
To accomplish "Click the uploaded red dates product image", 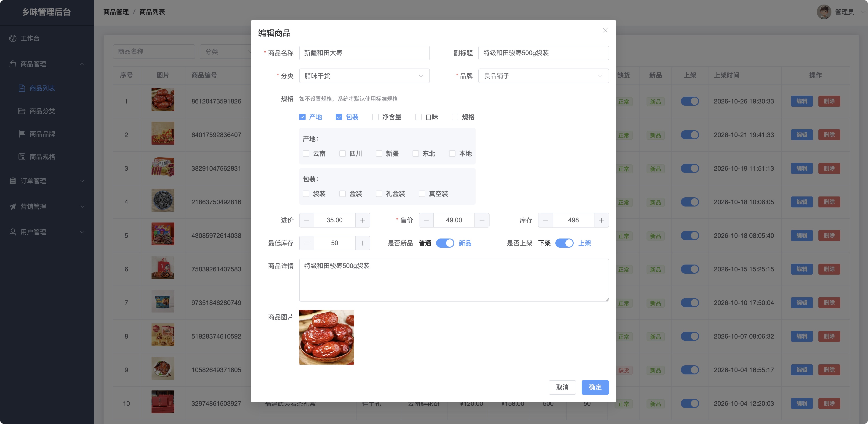I will [327, 337].
